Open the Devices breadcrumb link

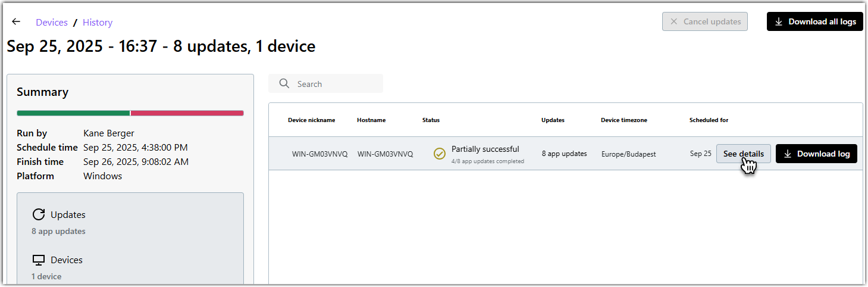pos(52,23)
